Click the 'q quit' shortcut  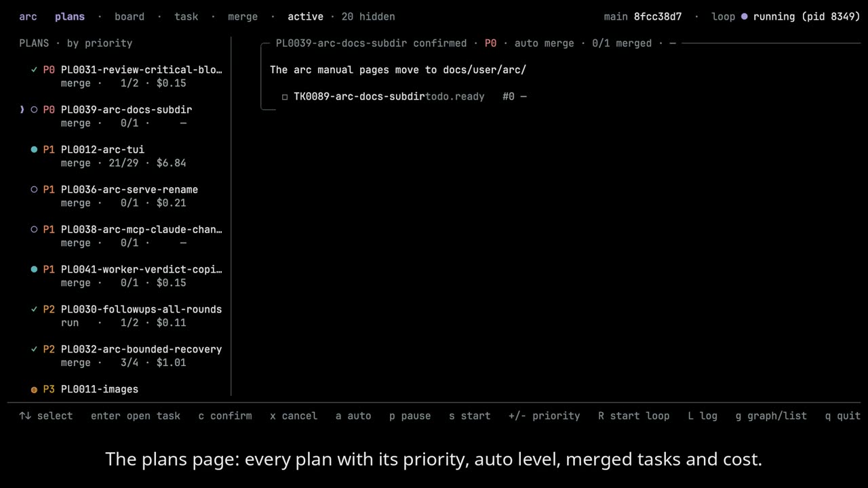[843, 416]
